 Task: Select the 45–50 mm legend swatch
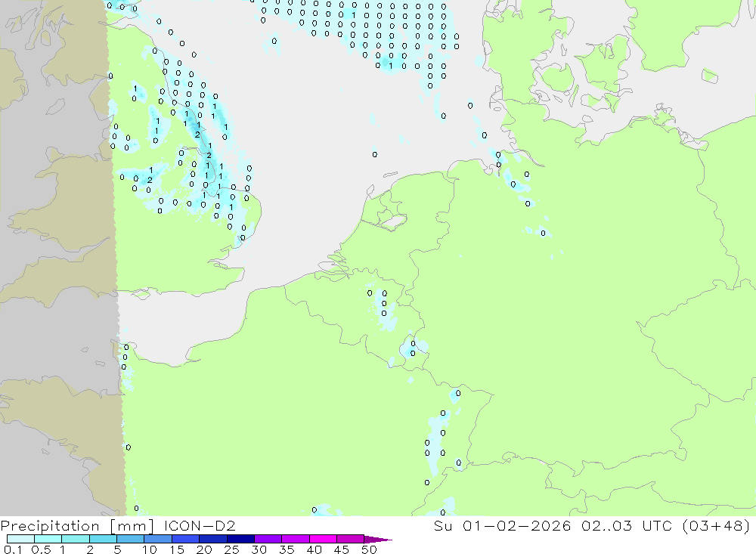pyautogui.click(x=351, y=539)
